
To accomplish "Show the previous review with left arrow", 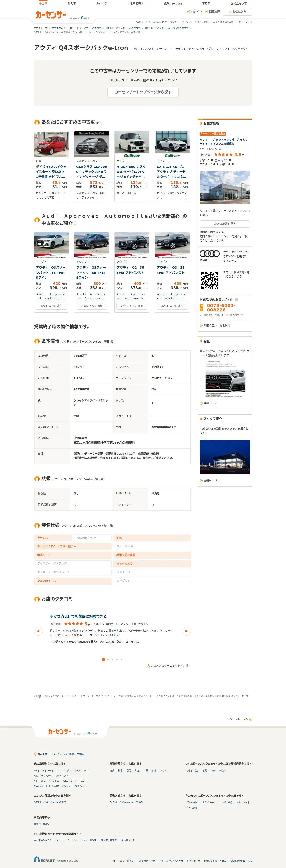I will pos(38,631).
